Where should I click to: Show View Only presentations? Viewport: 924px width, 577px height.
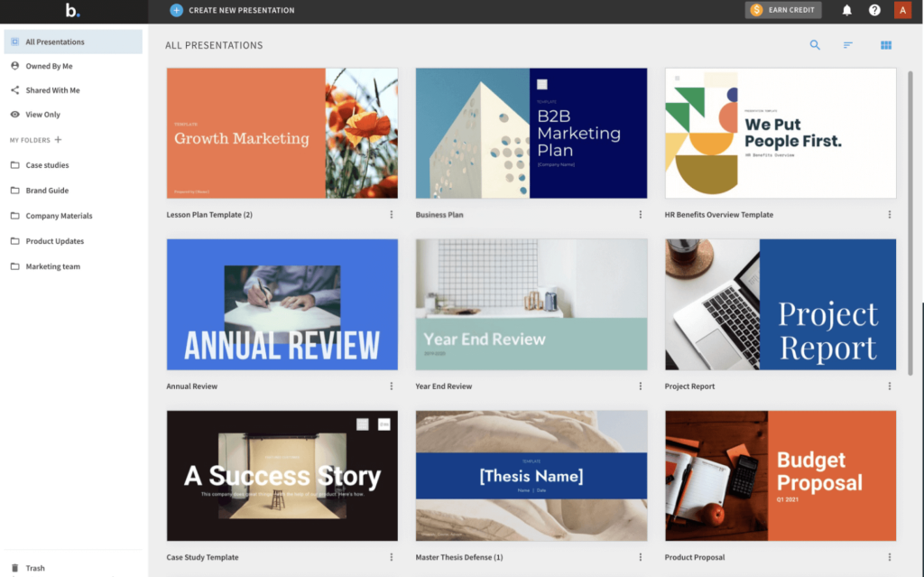[42, 115]
